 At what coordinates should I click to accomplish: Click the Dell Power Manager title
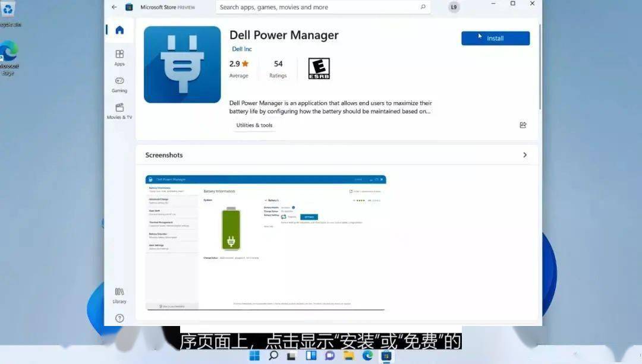click(x=284, y=35)
